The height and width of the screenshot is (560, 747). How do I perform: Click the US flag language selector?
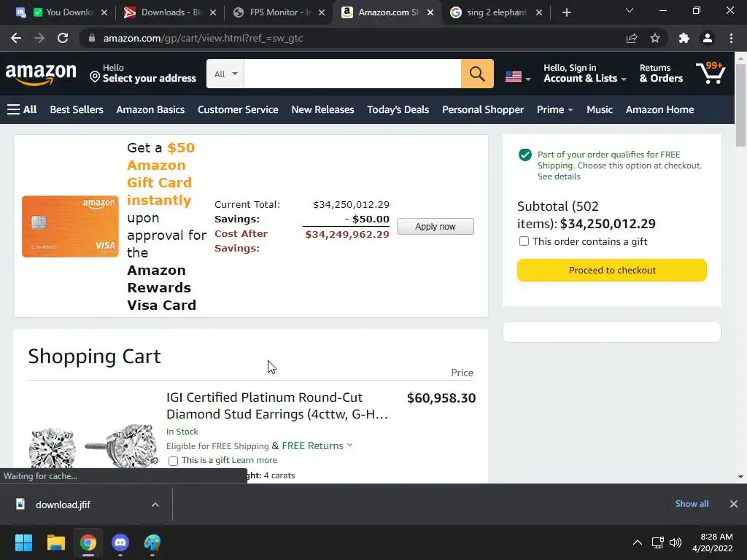[517, 76]
